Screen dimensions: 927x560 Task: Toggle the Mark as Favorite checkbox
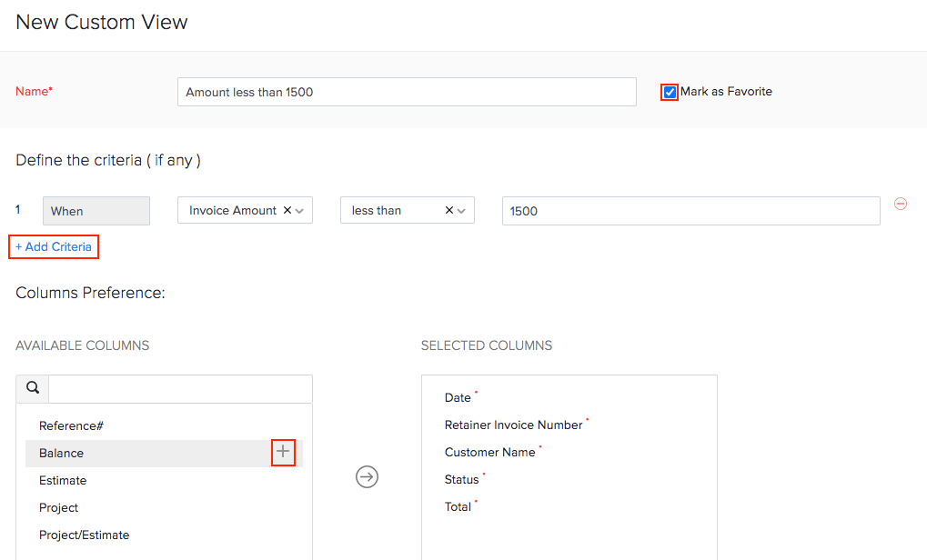670,92
